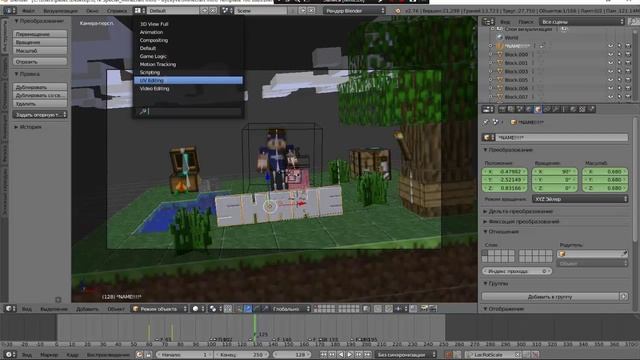Open the Modifiers properties tab
Viewport: 640px width, 360px height.
pos(556,109)
